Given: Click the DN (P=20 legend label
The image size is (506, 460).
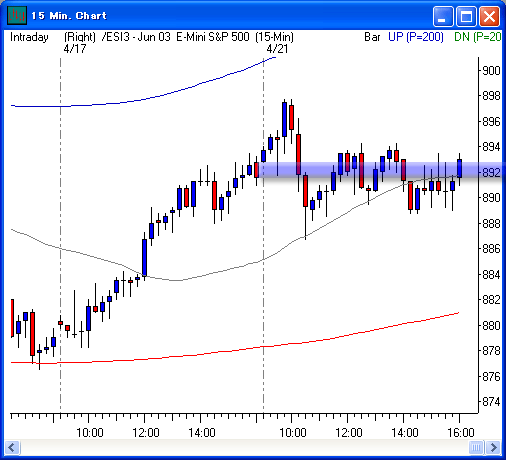Looking at the screenshot, I should point(478,37).
